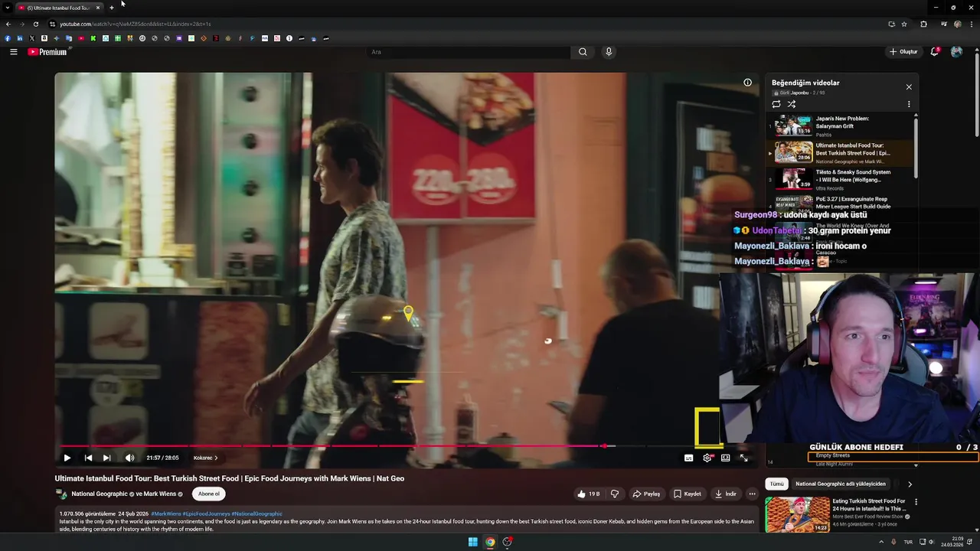Open the LinkedIn bookmark
Screen dimensions: 980x551
19,38
